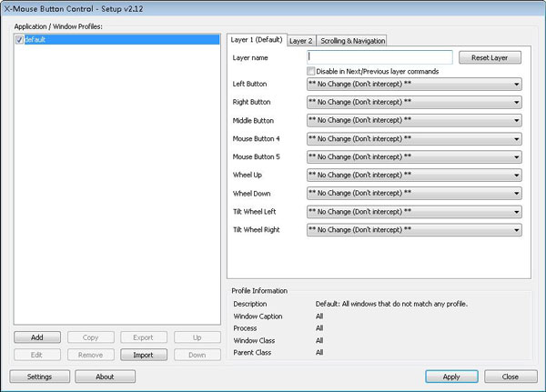The image size is (546, 392).
Task: Click the Reset Layer button
Action: [x=490, y=57]
